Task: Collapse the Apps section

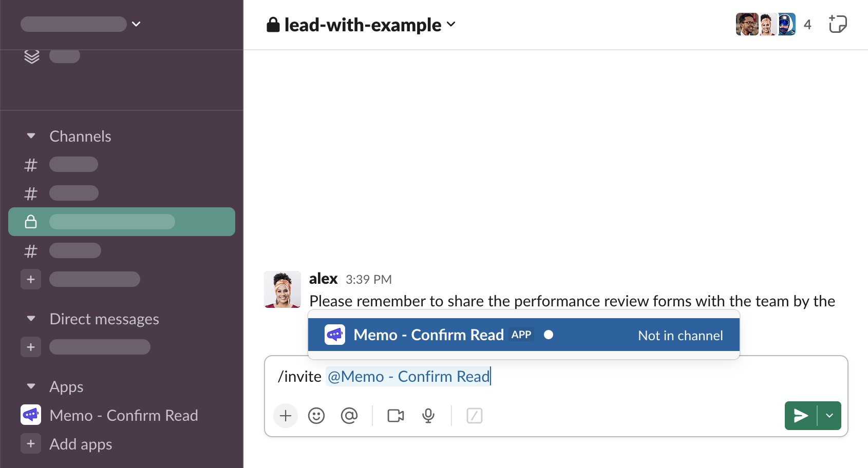Action: click(31, 386)
